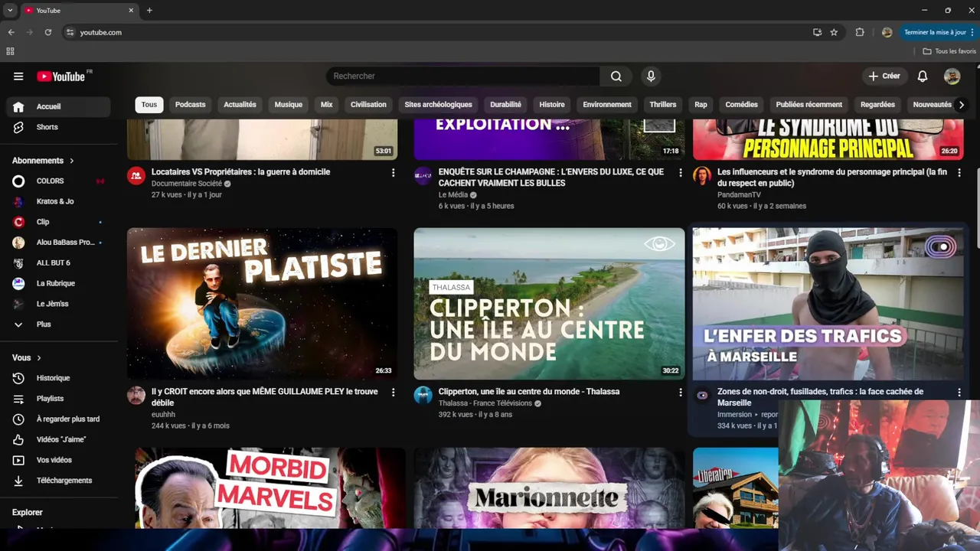Select the Musique filter chip
Screen dimensions: 980x551
click(289, 105)
